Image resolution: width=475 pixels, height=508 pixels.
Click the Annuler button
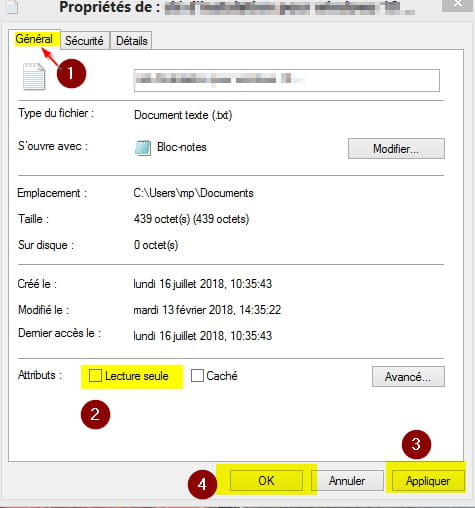pyautogui.click(x=347, y=481)
